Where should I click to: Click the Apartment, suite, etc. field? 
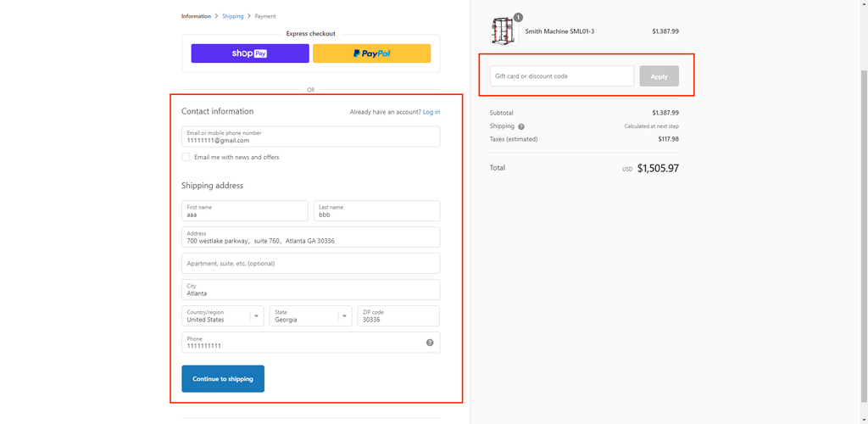point(310,264)
